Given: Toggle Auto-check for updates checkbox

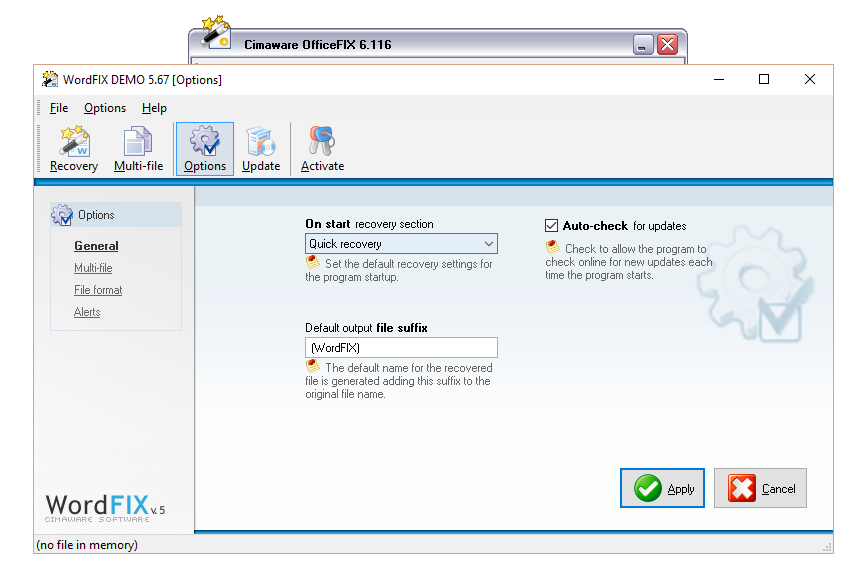Looking at the screenshot, I should click(x=552, y=225).
